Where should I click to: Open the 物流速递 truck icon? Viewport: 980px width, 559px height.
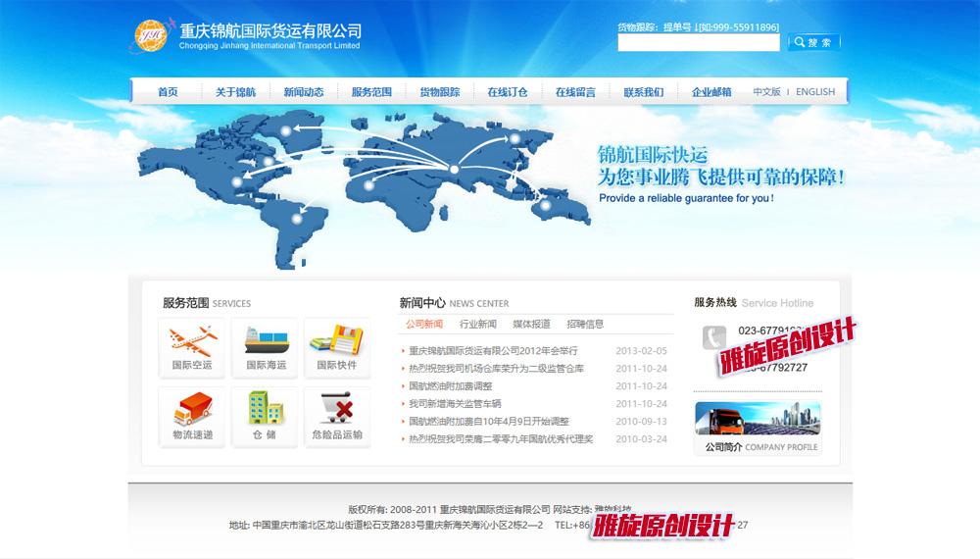192,409
